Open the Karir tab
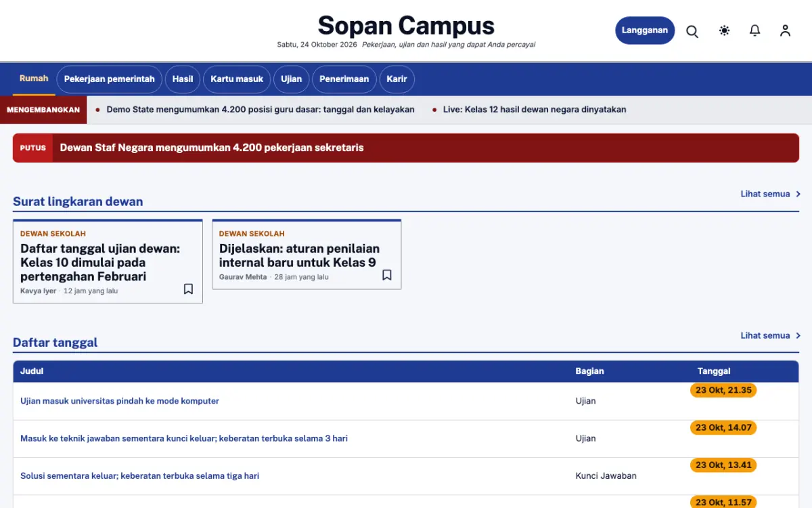The image size is (812, 508). (397, 79)
